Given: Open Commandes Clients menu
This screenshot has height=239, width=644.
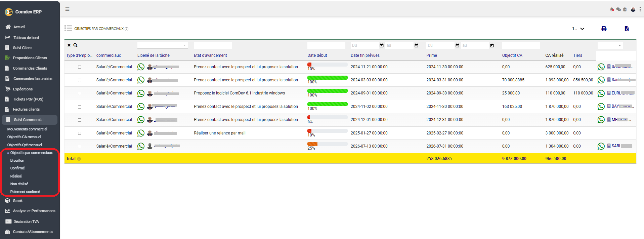Looking at the screenshot, I should [30, 68].
